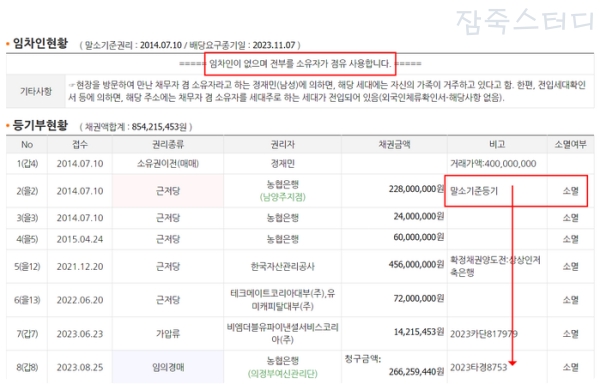This screenshot has width=600, height=384.
Task: Click the date 2015.04.24
Action: point(80,239)
